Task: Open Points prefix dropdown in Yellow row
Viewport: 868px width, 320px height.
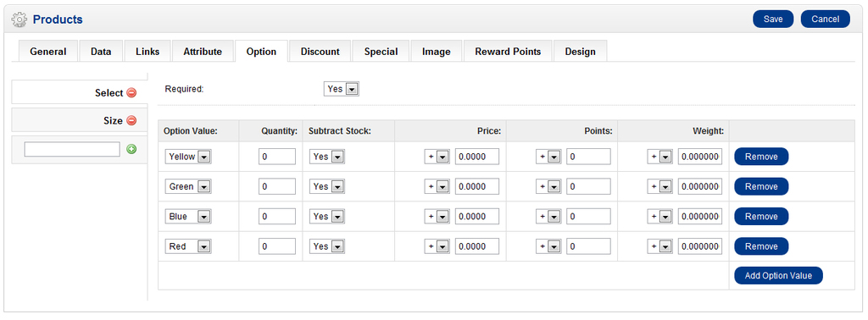Action: click(548, 157)
